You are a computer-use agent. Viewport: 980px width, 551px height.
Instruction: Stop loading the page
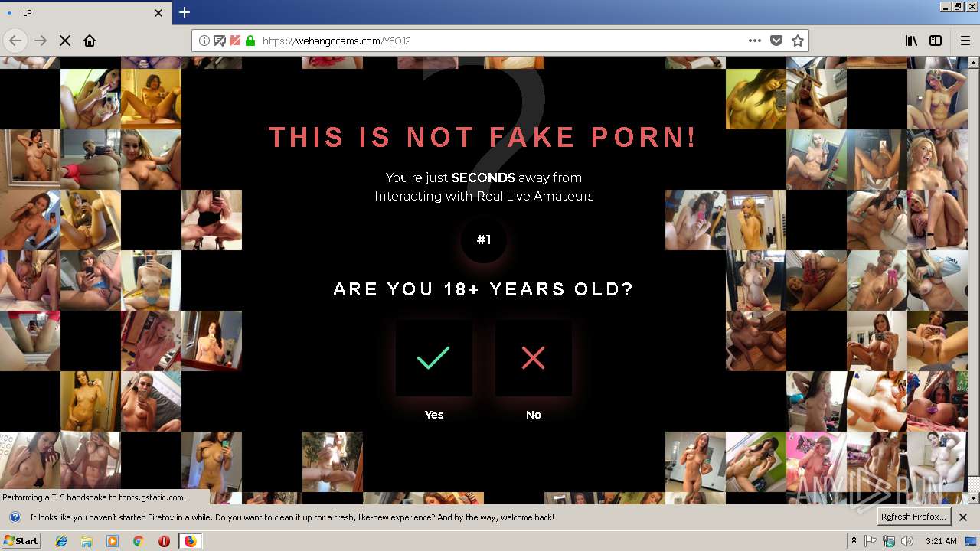(65, 41)
